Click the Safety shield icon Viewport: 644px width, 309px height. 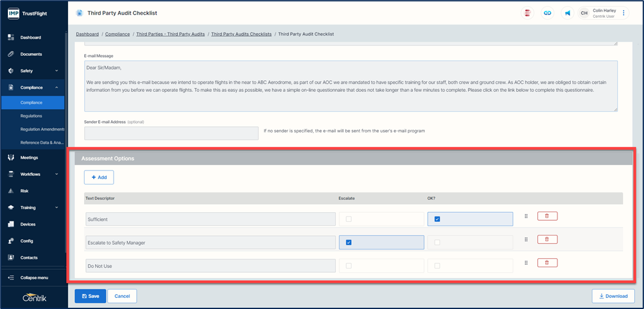click(11, 71)
